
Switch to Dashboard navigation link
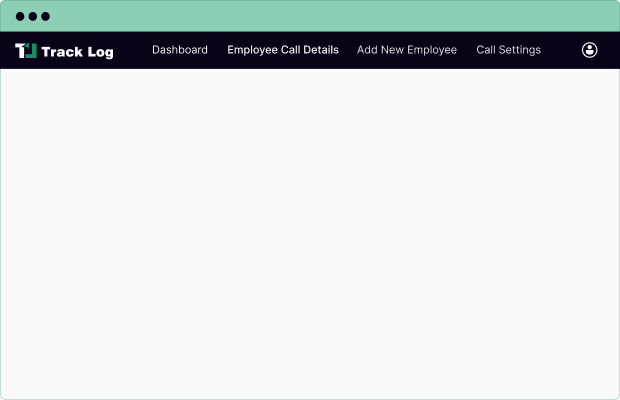coord(180,50)
